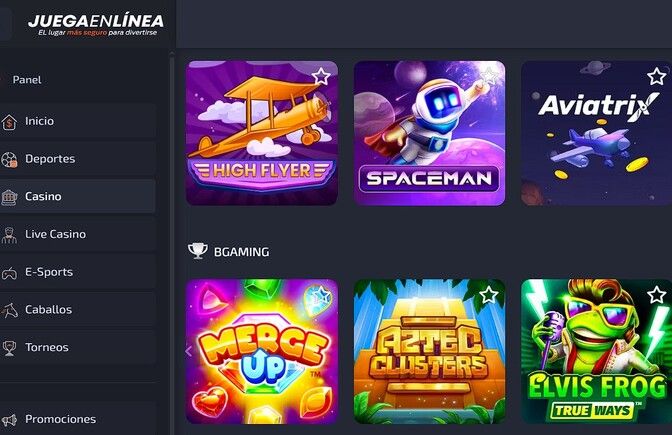Click the E-Sports gamepad icon

click(9, 273)
